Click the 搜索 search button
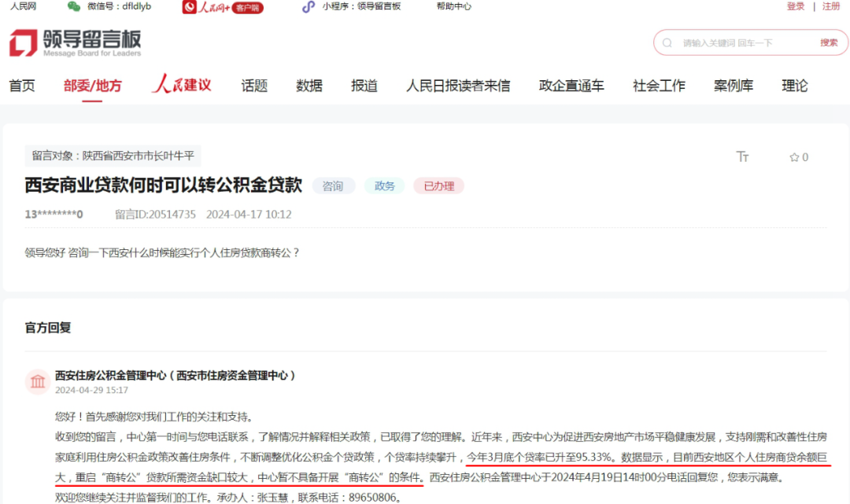The image size is (850, 504). [x=828, y=42]
